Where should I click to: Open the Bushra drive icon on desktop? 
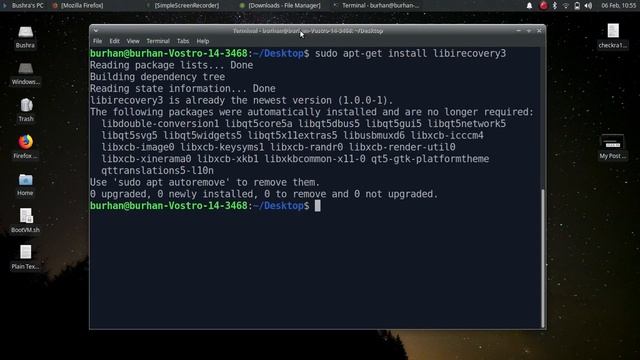(x=25, y=37)
